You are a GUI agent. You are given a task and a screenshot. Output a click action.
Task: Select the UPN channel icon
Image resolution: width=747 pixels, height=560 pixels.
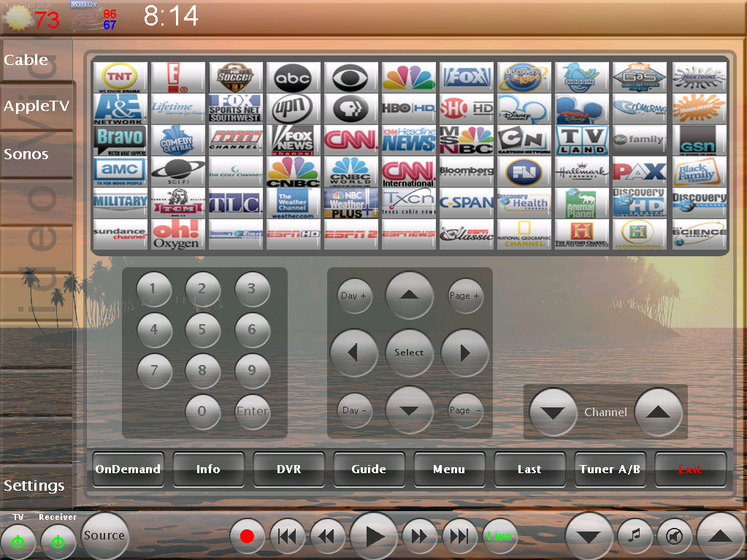tap(293, 109)
